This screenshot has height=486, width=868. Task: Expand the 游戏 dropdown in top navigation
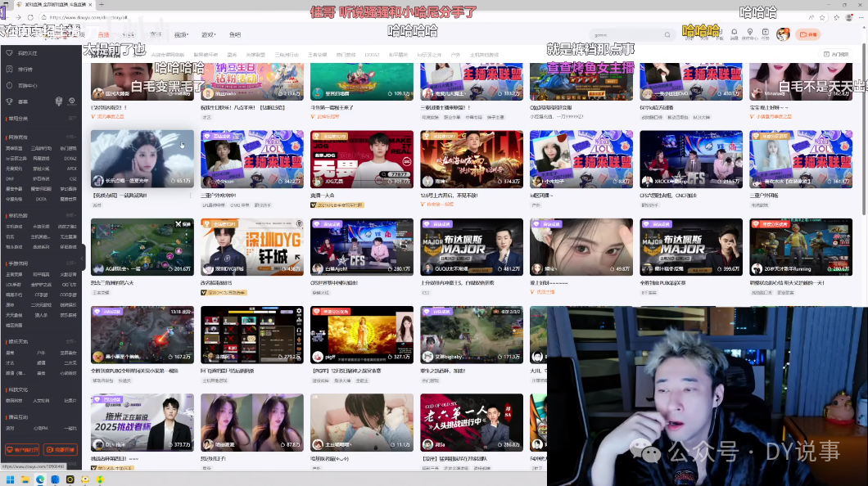[209, 35]
